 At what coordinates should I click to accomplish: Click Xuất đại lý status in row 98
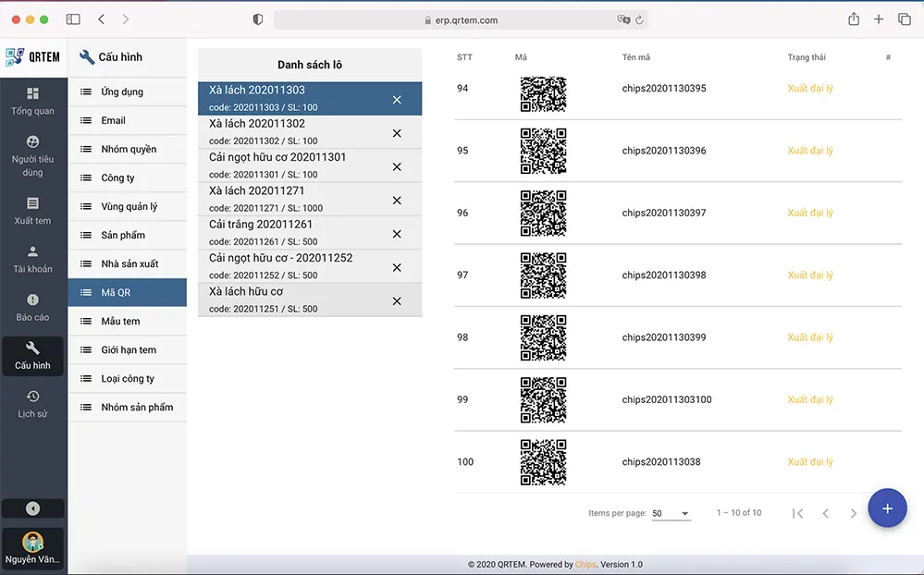coord(810,337)
